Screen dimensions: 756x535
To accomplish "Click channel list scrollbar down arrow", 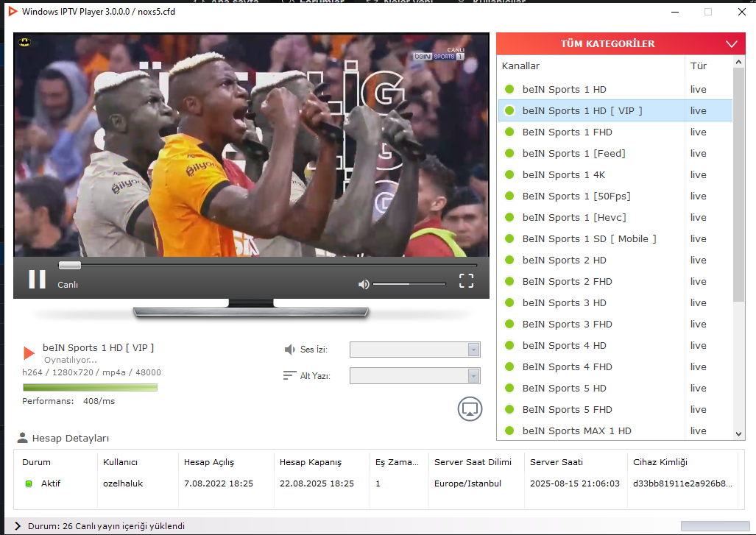I will pyautogui.click(x=738, y=433).
